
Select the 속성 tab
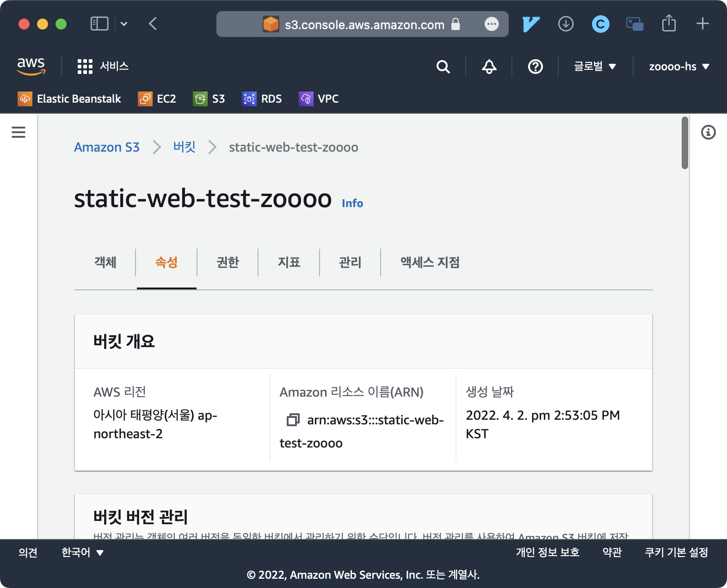(x=166, y=263)
